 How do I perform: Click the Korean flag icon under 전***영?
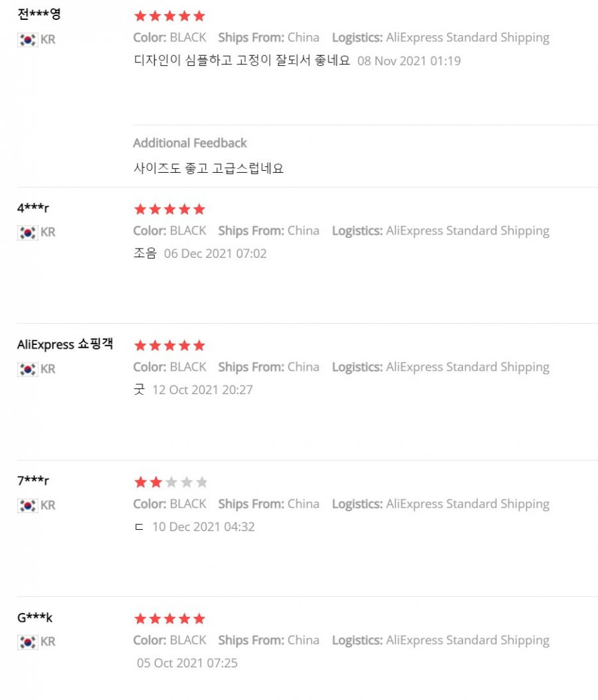28,40
